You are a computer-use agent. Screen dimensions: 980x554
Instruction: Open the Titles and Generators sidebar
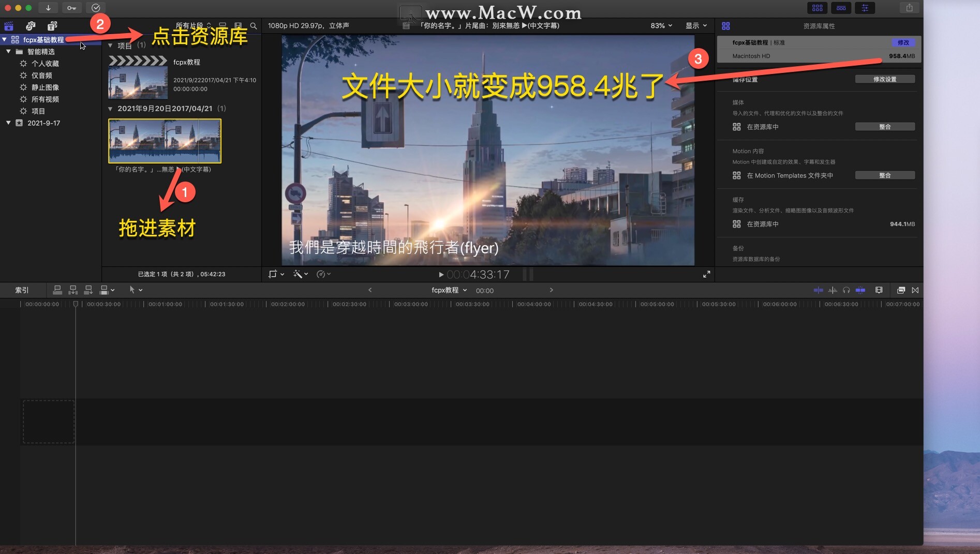pyautogui.click(x=52, y=26)
